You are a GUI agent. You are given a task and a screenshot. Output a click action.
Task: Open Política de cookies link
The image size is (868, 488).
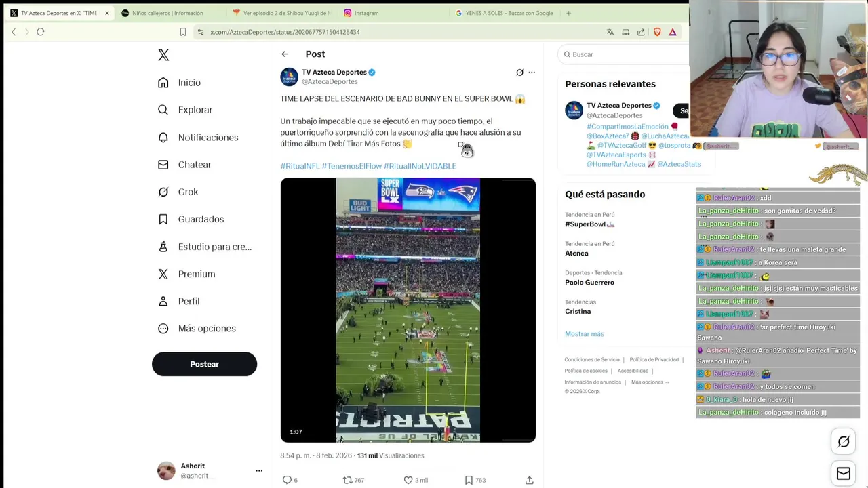pyautogui.click(x=586, y=371)
